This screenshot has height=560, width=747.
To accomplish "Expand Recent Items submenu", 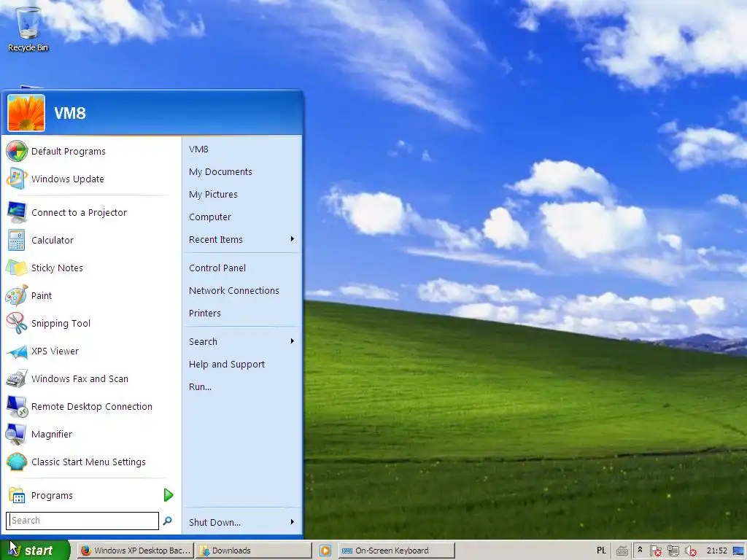I will pos(292,239).
